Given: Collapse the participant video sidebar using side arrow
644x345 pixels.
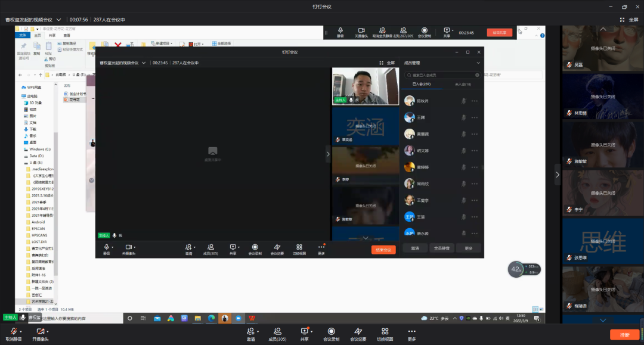Looking at the screenshot, I should pos(558,175).
